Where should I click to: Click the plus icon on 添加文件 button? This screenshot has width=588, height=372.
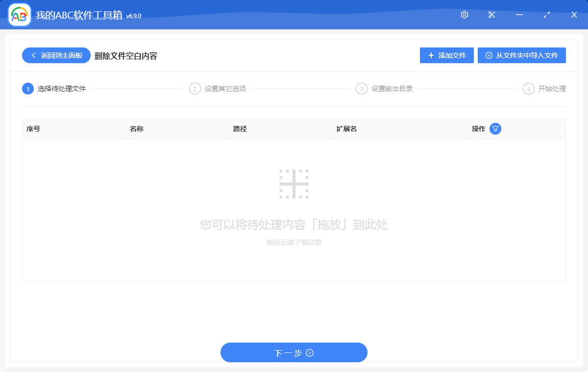[x=431, y=55]
